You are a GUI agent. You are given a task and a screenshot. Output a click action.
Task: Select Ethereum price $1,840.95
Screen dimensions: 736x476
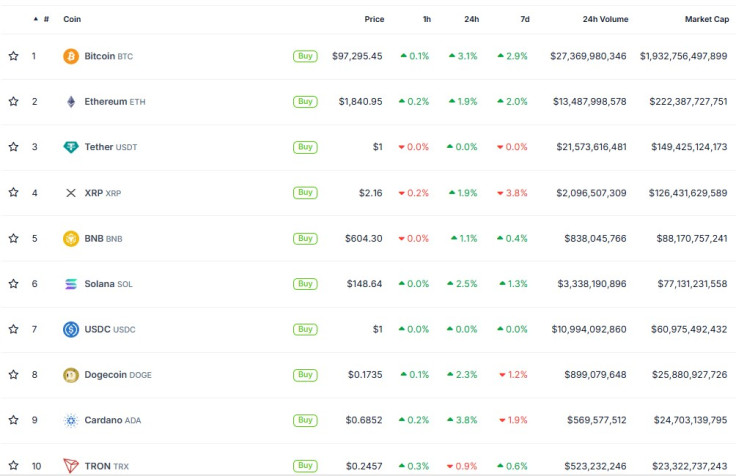pyautogui.click(x=360, y=102)
